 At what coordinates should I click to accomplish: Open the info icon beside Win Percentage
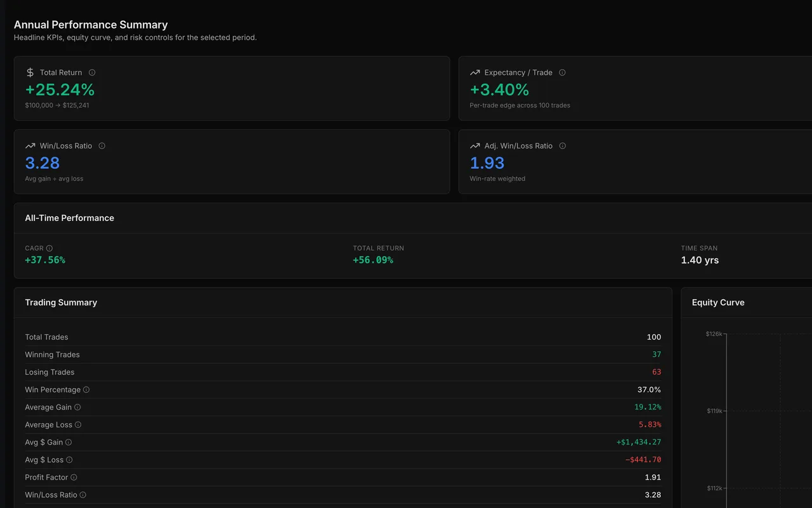[86, 390]
